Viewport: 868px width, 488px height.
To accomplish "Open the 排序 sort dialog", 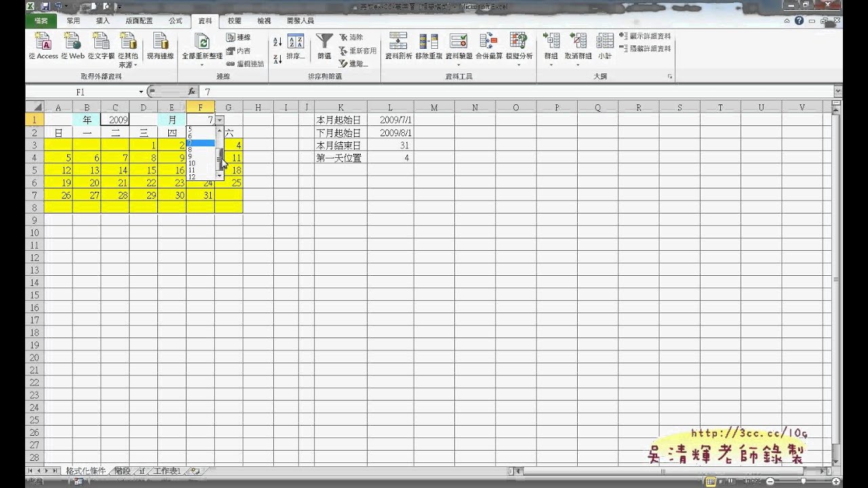I will click(296, 47).
